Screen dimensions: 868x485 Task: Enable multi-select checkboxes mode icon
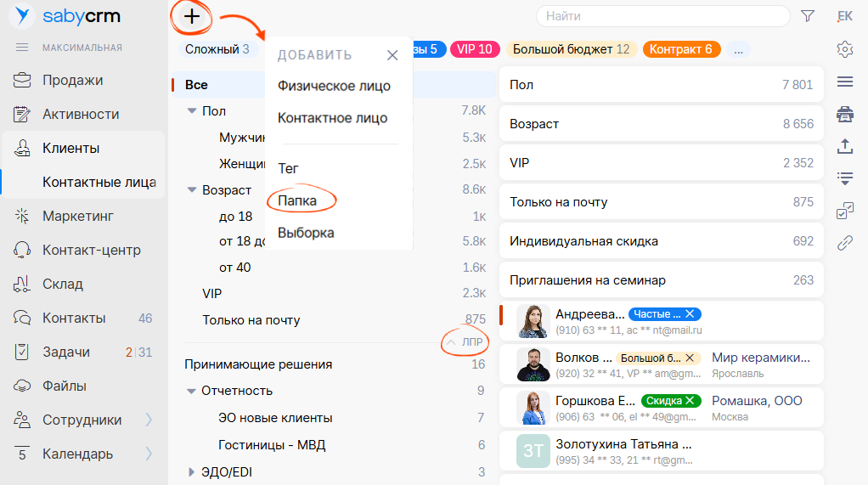pyautogui.click(x=844, y=211)
